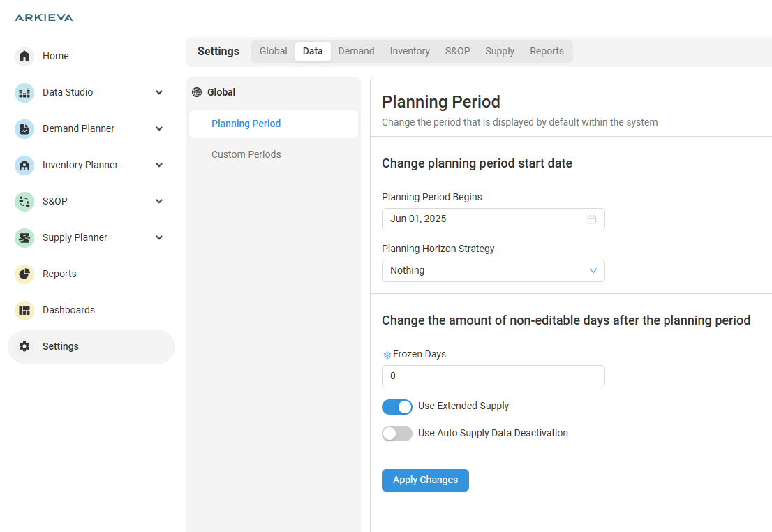
Task: Expand the Supply Planner chevron
Action: (159, 237)
